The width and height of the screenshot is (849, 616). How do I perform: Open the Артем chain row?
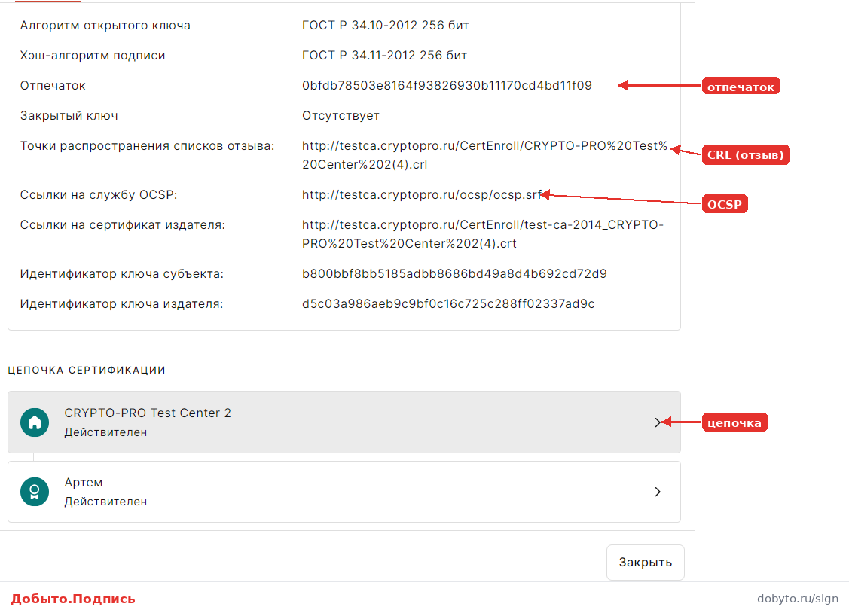[x=344, y=492]
